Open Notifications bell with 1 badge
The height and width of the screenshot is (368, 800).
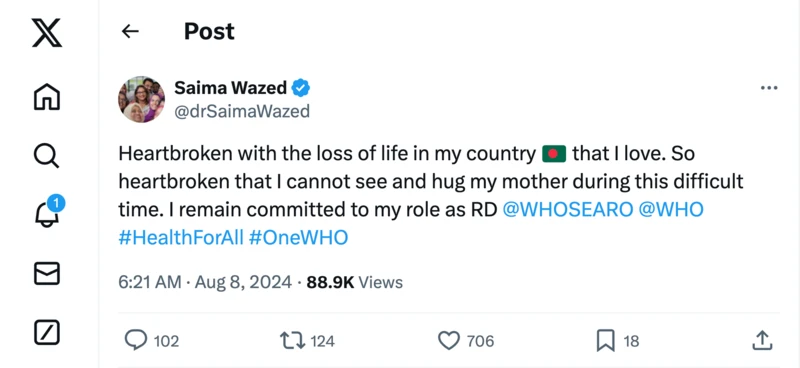point(48,212)
